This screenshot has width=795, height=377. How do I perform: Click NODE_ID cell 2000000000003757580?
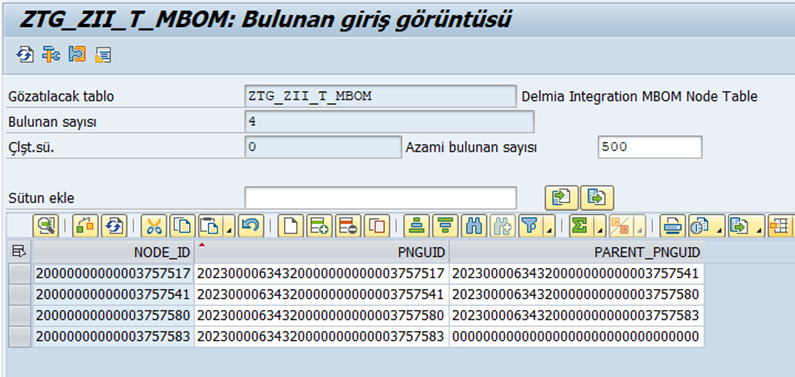(114, 315)
